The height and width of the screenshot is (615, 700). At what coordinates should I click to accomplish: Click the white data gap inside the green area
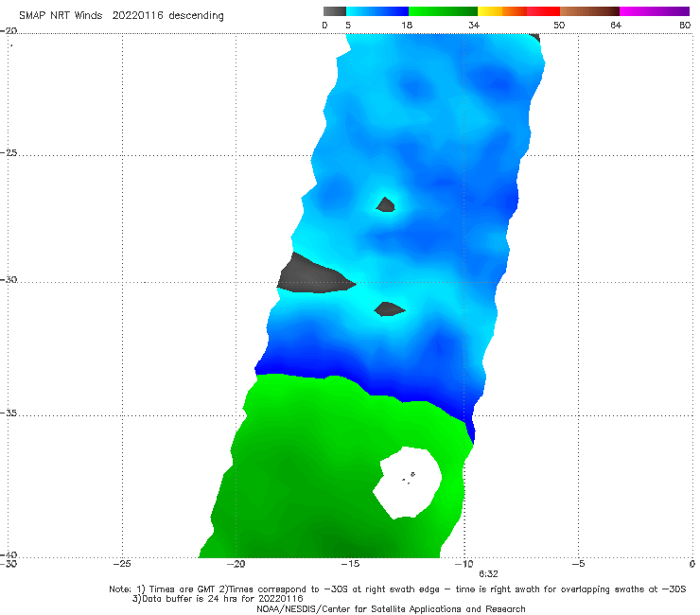(x=408, y=483)
